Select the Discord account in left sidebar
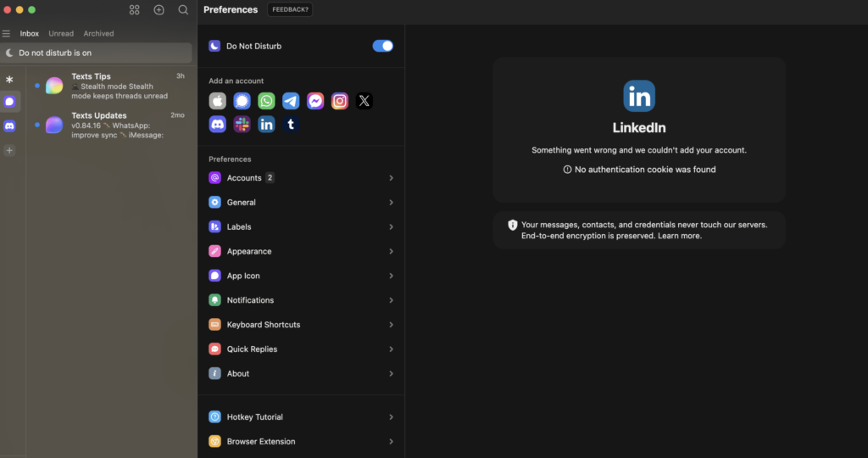 pyautogui.click(x=9, y=126)
